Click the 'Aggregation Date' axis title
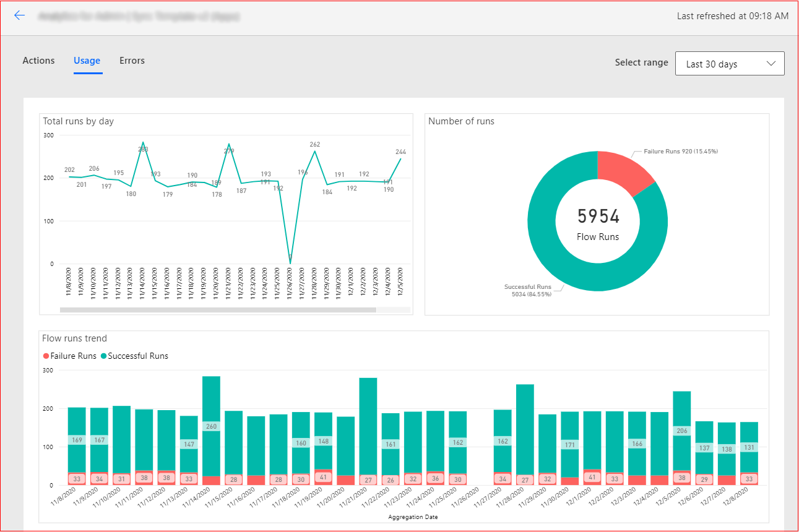Viewport: 799px width, 532px height. 413,517
